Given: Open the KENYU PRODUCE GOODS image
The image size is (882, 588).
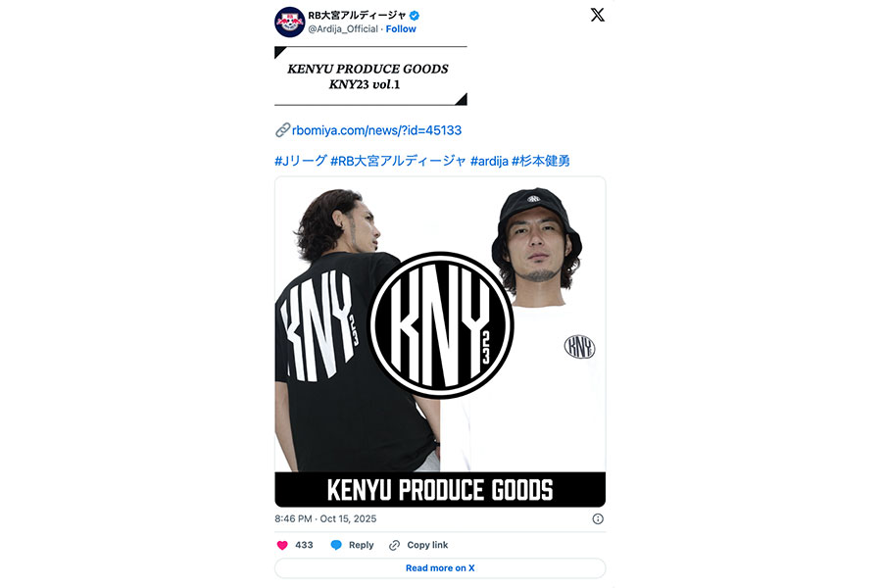Looking at the screenshot, I should tap(440, 342).
